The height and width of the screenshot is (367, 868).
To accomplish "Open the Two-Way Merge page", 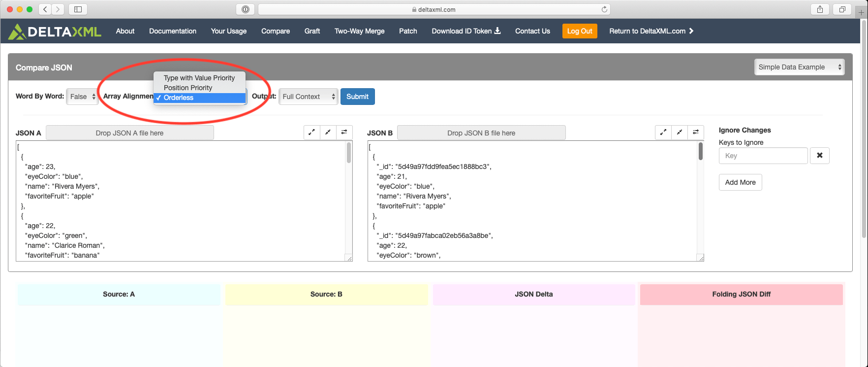I will (x=359, y=31).
